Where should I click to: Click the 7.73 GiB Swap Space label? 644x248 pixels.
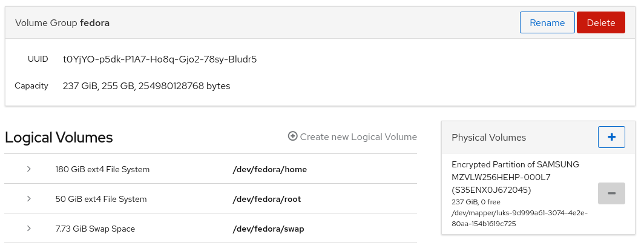click(x=95, y=229)
